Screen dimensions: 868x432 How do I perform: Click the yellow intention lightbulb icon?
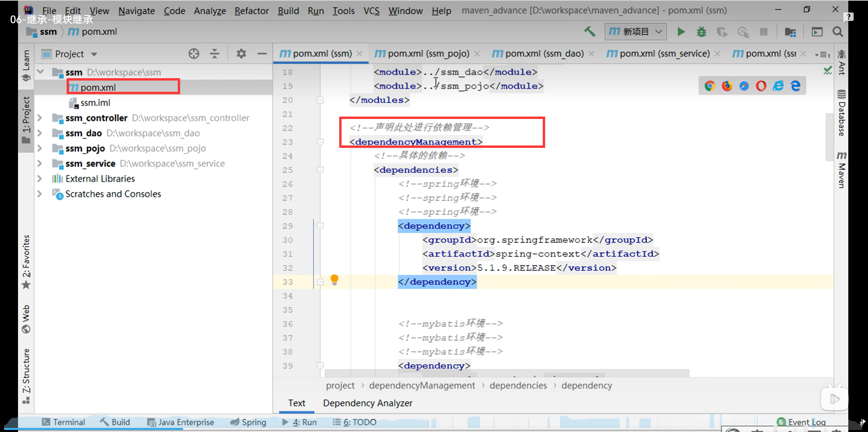tap(334, 280)
